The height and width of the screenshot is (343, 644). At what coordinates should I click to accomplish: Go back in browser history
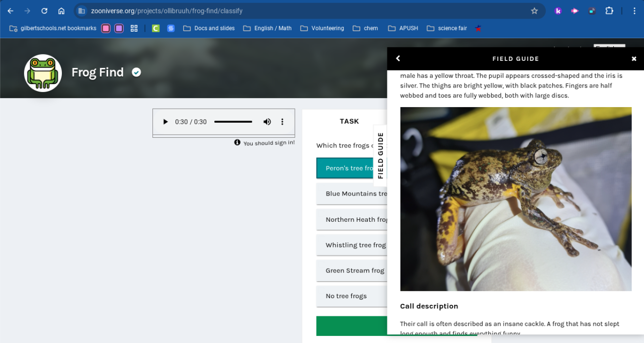pyautogui.click(x=11, y=11)
